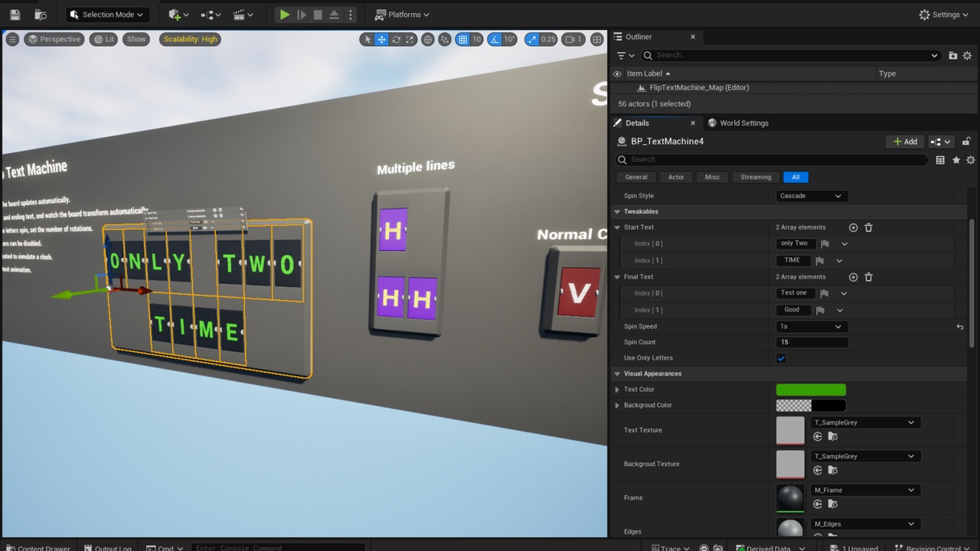Open viewport layout maximize options

pos(597,39)
